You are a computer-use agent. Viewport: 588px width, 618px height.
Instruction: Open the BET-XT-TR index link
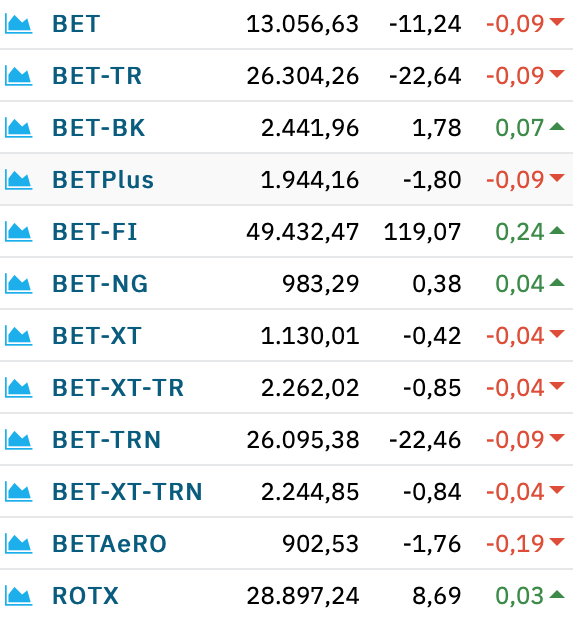[118, 388]
